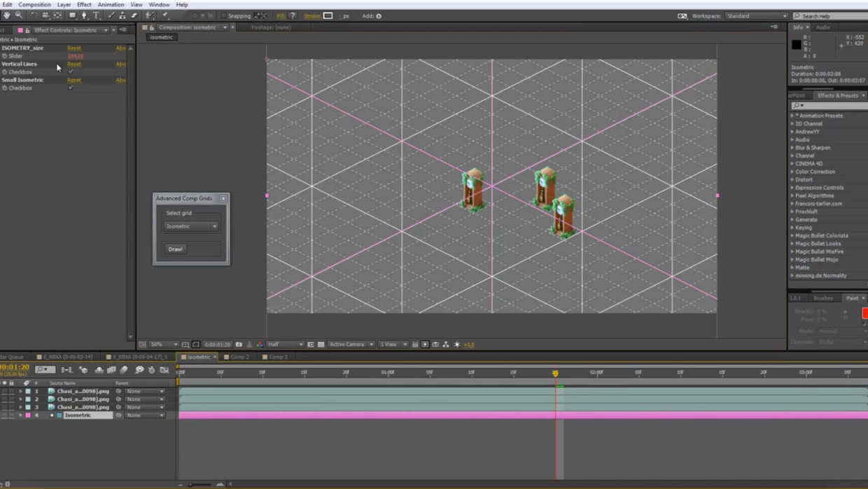Select the Rectangle shape tool

pyautogui.click(x=72, y=15)
